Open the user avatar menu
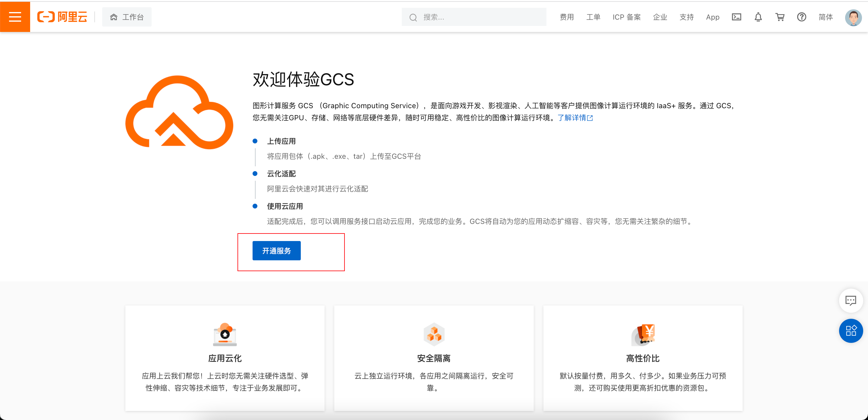The height and width of the screenshot is (420, 868). pyautogui.click(x=853, y=17)
